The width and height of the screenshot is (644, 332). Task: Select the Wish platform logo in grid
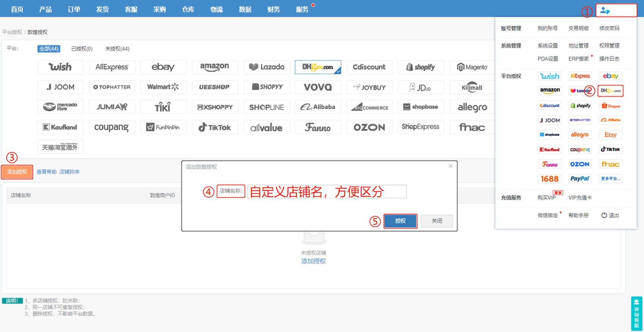click(x=60, y=67)
